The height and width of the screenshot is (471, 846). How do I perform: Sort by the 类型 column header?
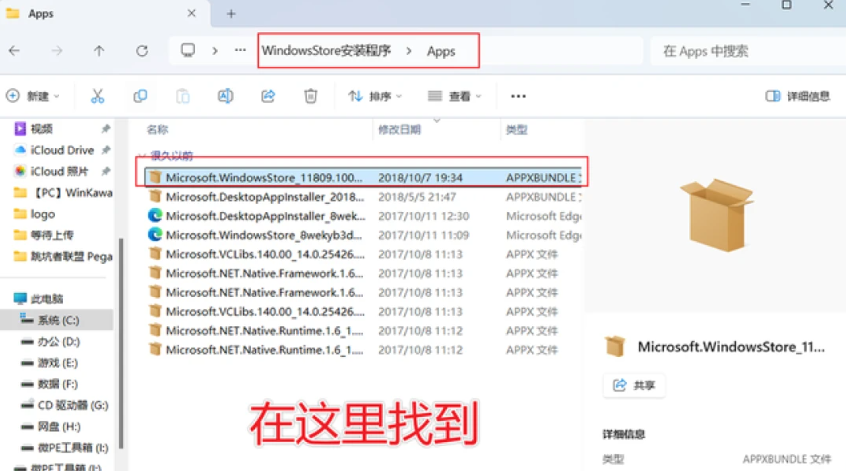516,129
